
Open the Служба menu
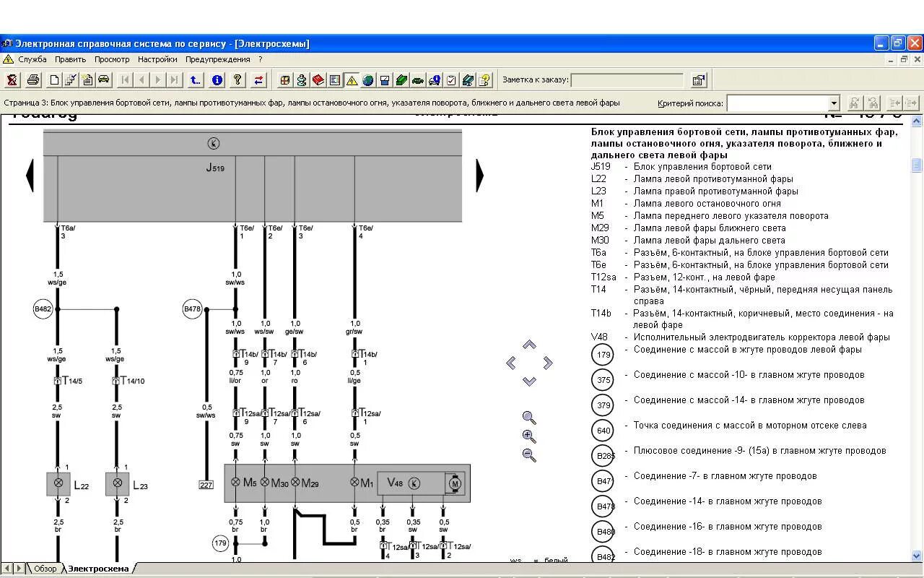point(32,59)
